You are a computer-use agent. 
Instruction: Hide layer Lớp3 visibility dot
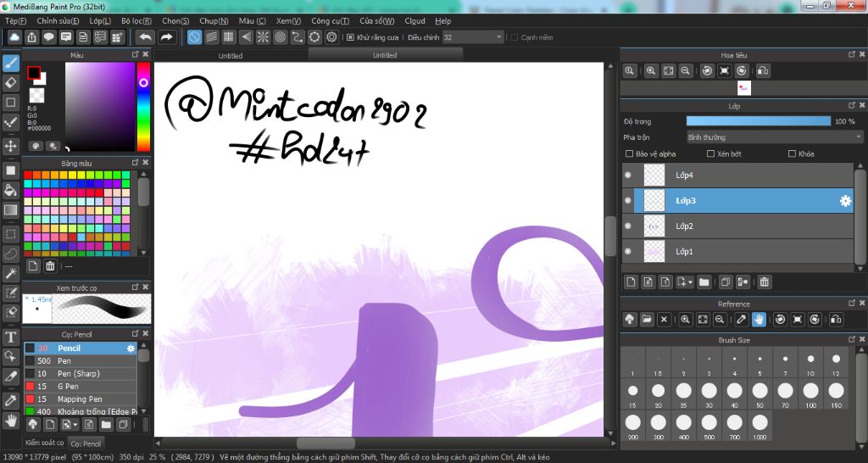pyautogui.click(x=628, y=200)
